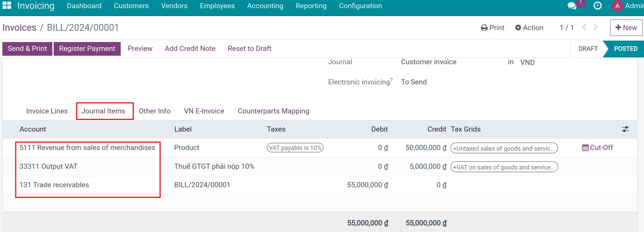Follow the Invoices breadcrumb link

[x=19, y=28]
